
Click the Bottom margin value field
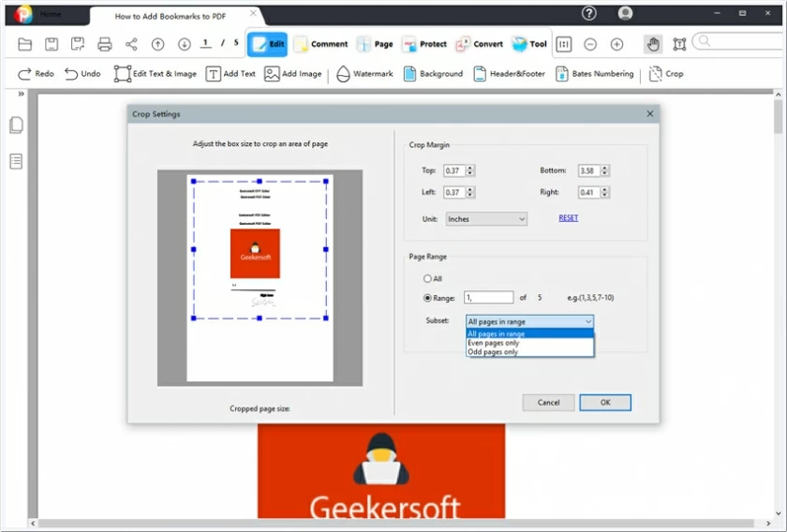[589, 170]
